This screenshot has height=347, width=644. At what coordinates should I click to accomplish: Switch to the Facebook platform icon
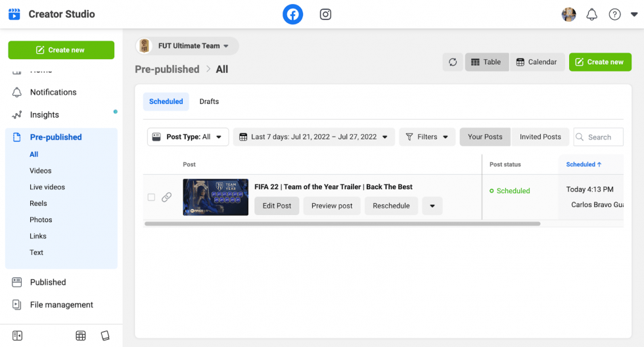click(292, 14)
